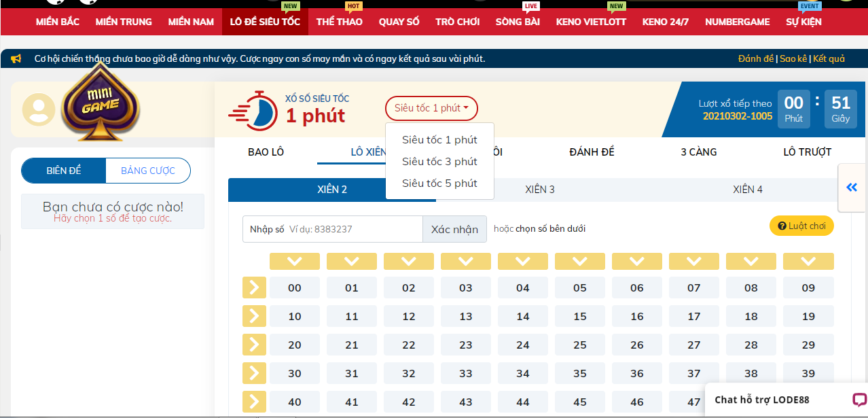Click the double-chevron collapse panel icon
Image resolution: width=868 pixels, height=418 pixels.
point(852,188)
